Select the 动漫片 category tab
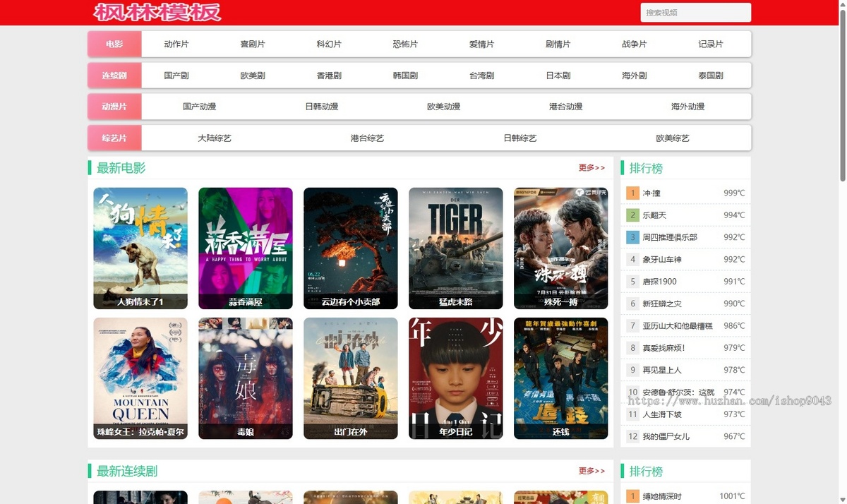 pos(114,107)
